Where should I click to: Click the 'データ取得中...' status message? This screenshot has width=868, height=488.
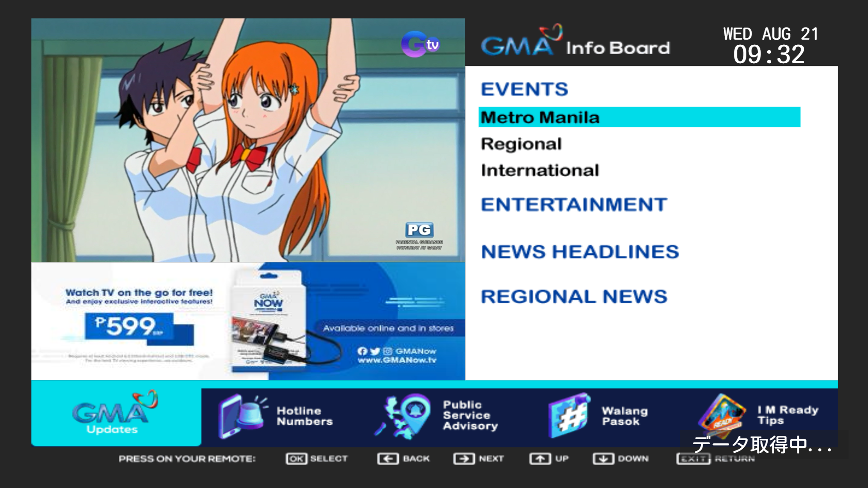click(762, 445)
